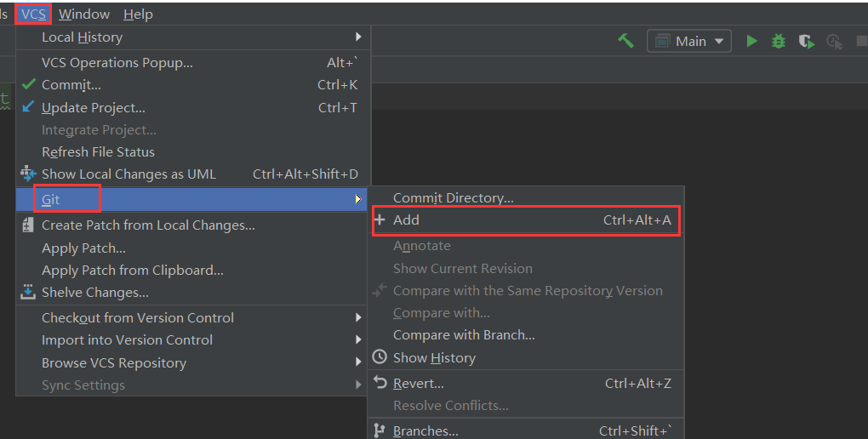Viewport: 868px width, 439px height.
Task: Select Update Project... entry
Action: tap(193, 107)
